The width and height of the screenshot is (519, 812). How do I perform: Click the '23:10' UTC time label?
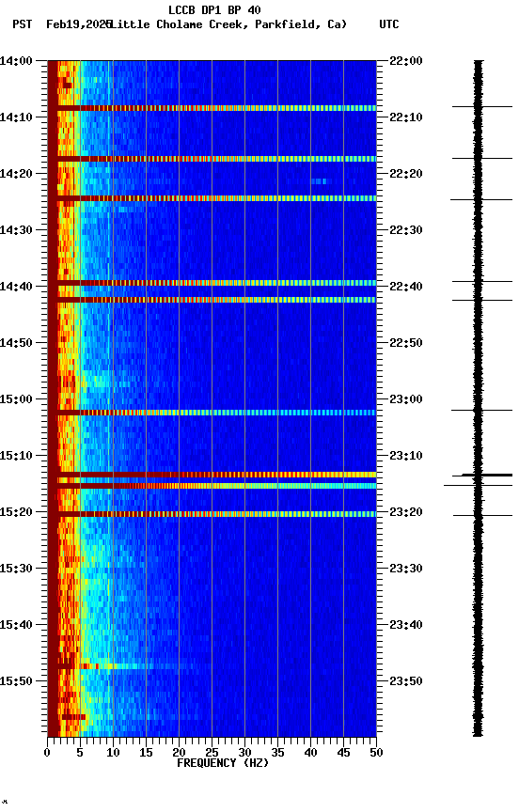click(406, 456)
